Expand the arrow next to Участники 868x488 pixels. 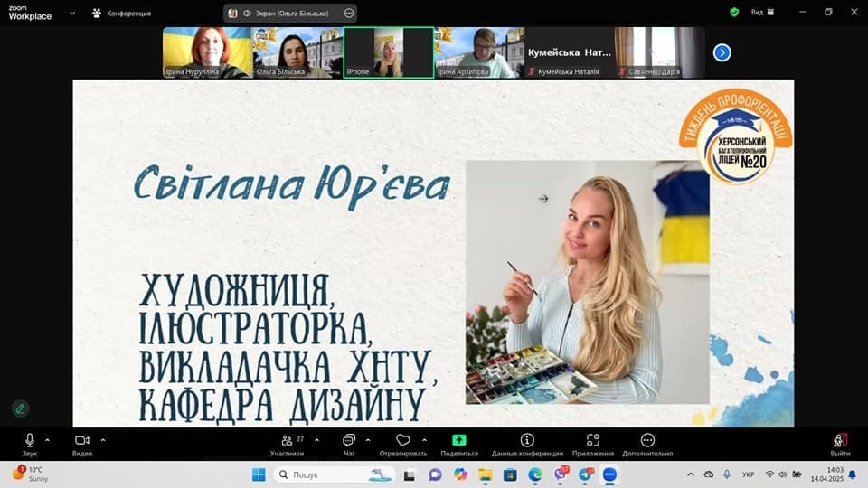[x=316, y=440]
